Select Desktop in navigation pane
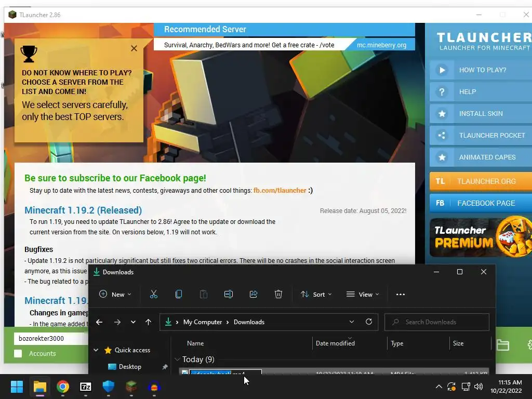 (x=130, y=366)
